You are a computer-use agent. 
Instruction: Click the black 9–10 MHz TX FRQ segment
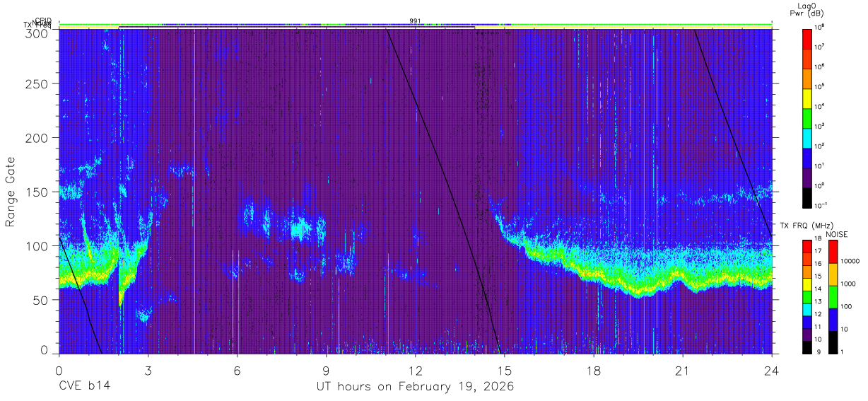pos(807,347)
